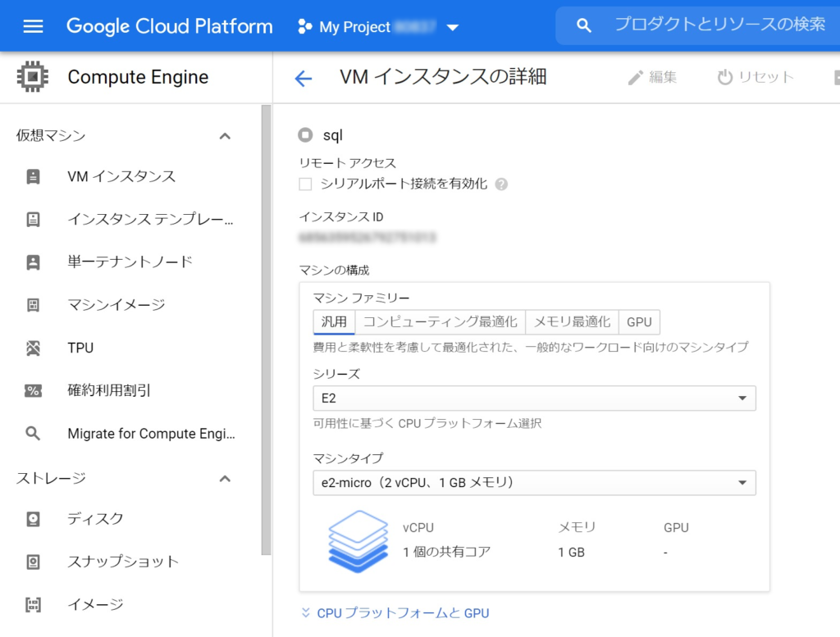Collapse the 仮想マシン section
Image resolution: width=840 pixels, height=637 pixels.
click(225, 136)
